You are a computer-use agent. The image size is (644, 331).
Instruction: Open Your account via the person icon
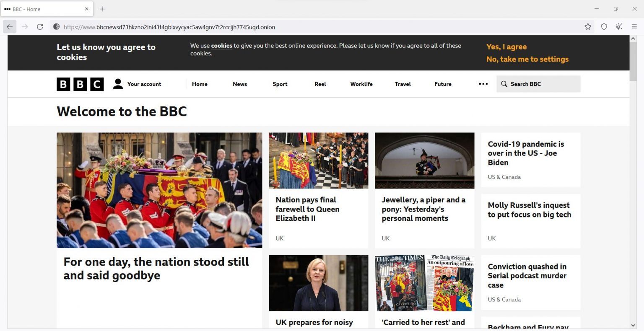pyautogui.click(x=118, y=84)
